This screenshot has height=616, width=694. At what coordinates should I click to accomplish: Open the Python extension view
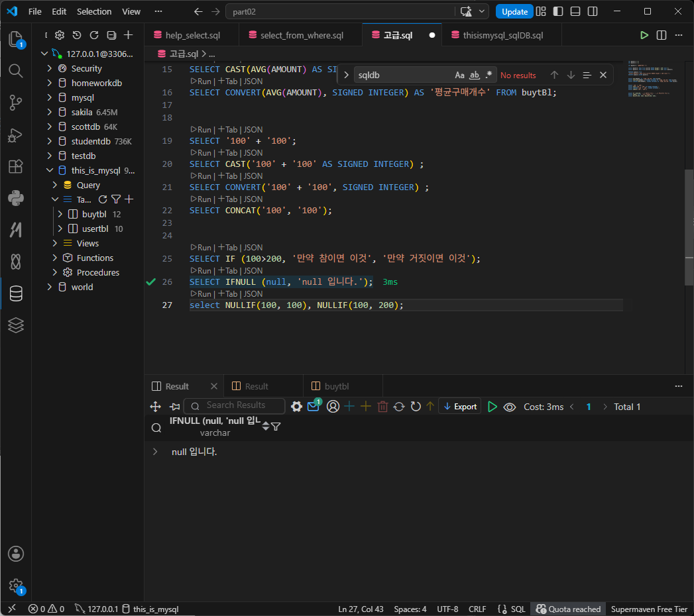[16, 198]
